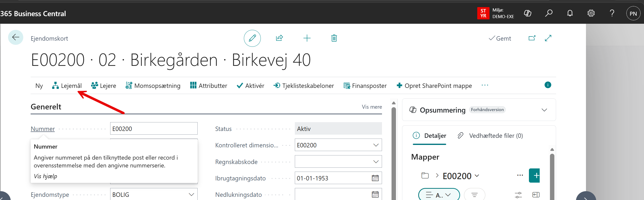Click the Nummer input field E00200
Viewport: 644px width, 200px height.
pyautogui.click(x=154, y=129)
